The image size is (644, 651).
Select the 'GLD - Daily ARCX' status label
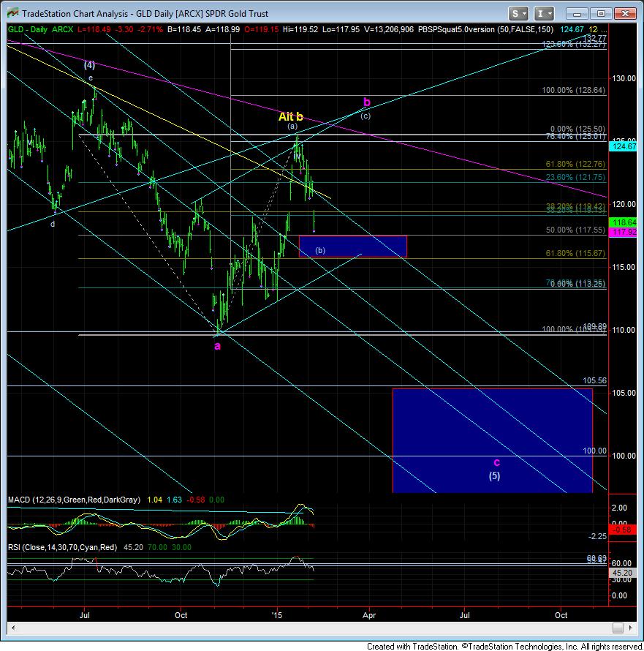41,29
